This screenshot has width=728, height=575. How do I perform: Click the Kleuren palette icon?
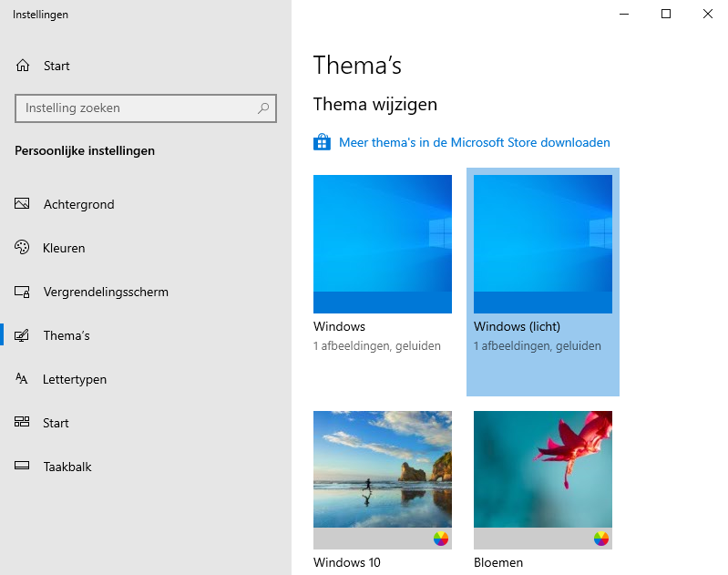[23, 248]
